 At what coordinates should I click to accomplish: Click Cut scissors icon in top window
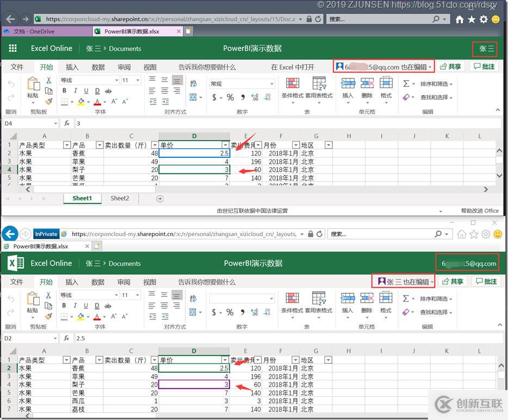48,80
